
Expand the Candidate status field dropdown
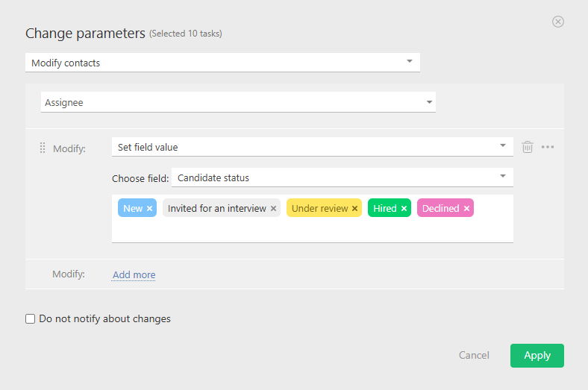(342, 177)
